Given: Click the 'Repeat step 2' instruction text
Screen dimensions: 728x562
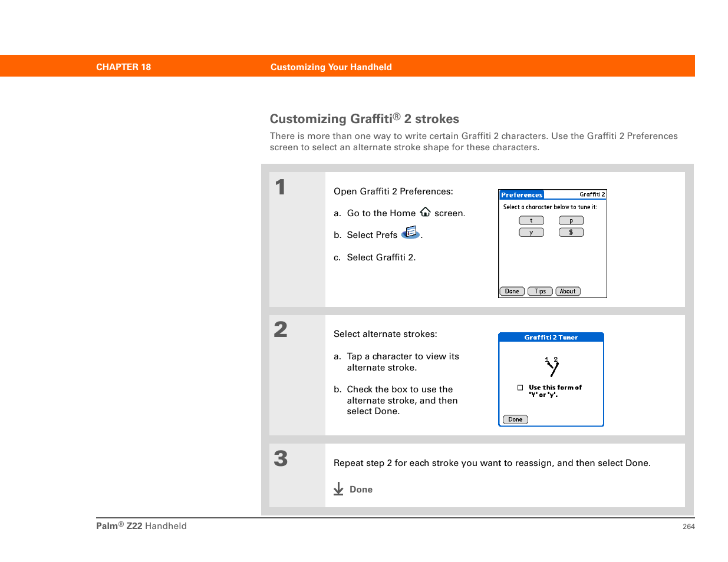Looking at the screenshot, I should click(492, 463).
